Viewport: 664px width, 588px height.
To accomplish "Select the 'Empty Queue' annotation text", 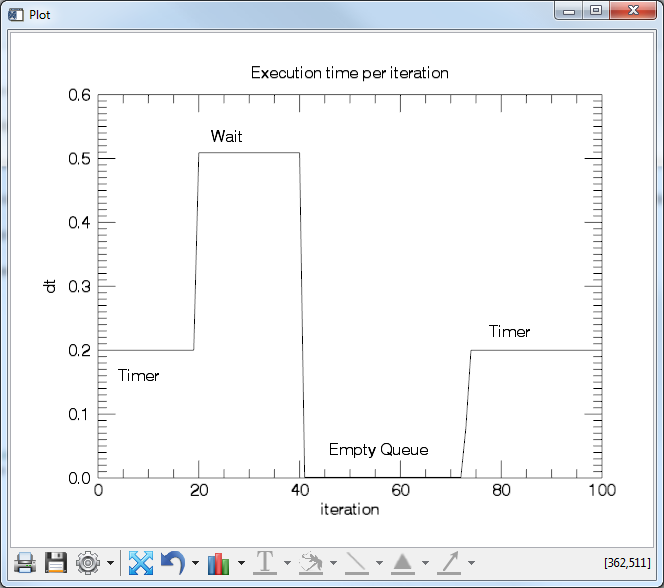I will pyautogui.click(x=378, y=450).
